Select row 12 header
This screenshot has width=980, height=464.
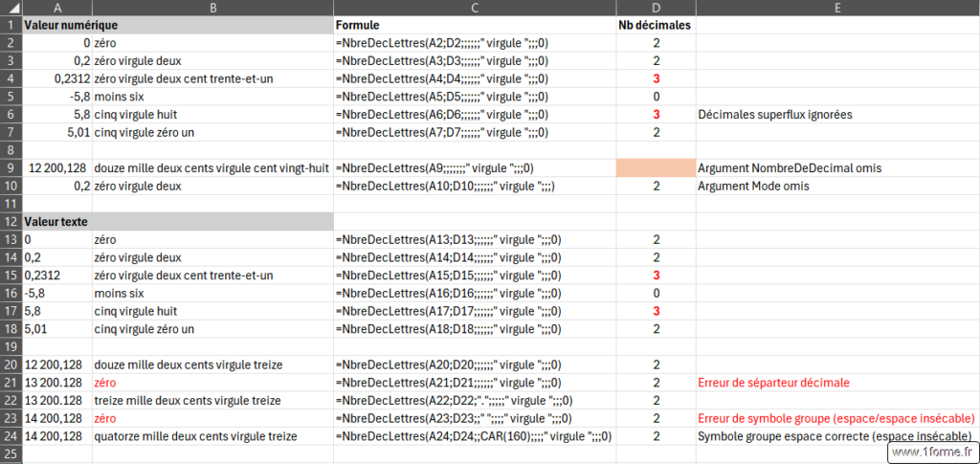coord(11,222)
